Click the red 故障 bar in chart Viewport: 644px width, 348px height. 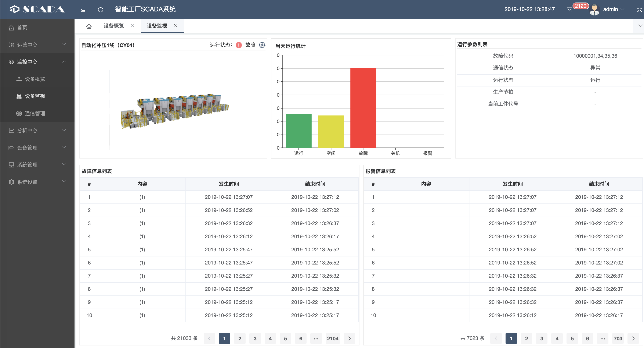(363, 108)
